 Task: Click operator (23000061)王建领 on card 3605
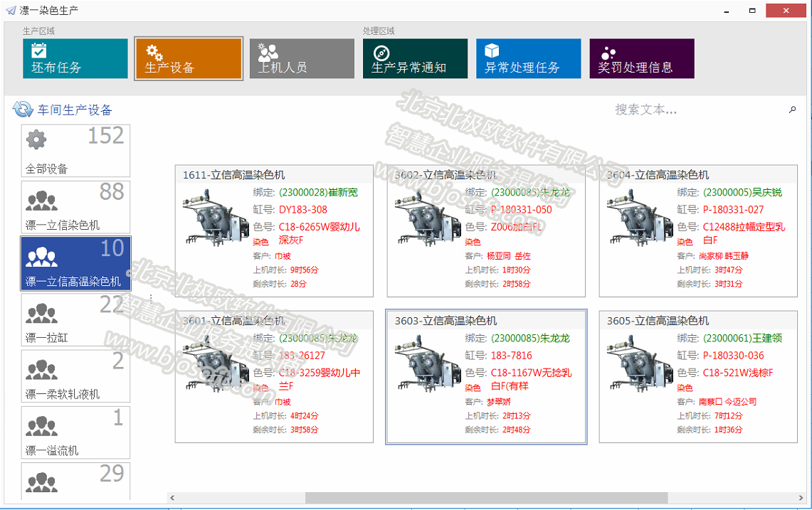(742, 339)
